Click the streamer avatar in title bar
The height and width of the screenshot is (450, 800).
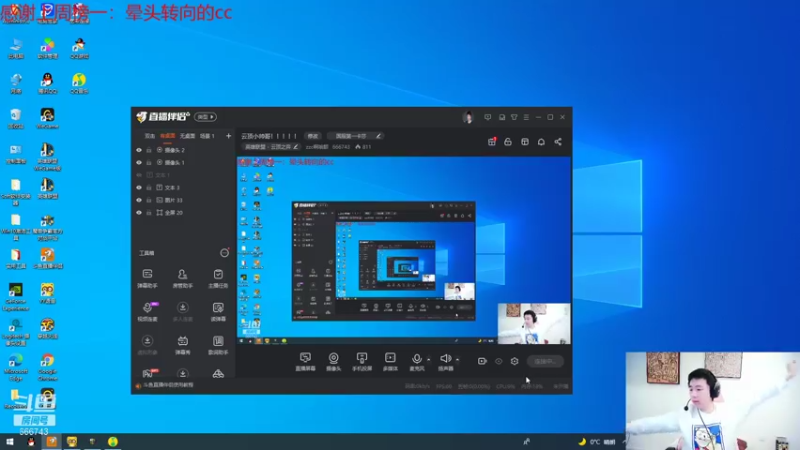click(x=467, y=117)
